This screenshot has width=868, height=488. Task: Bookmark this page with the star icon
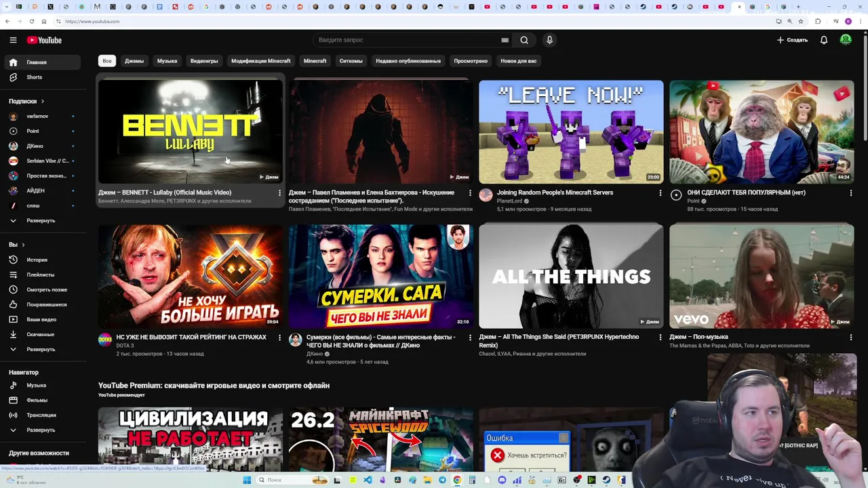801,21
